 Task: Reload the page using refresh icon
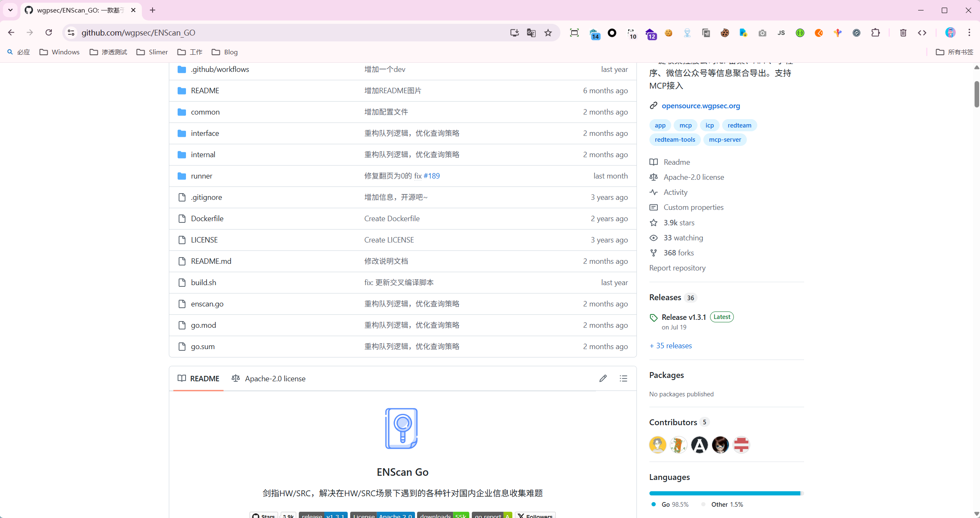(x=48, y=33)
